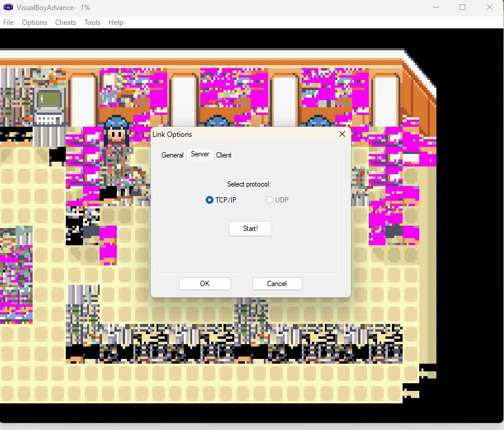The height and width of the screenshot is (430, 504).
Task: Minimize the VisualBoyAdvance window
Action: click(x=436, y=7)
